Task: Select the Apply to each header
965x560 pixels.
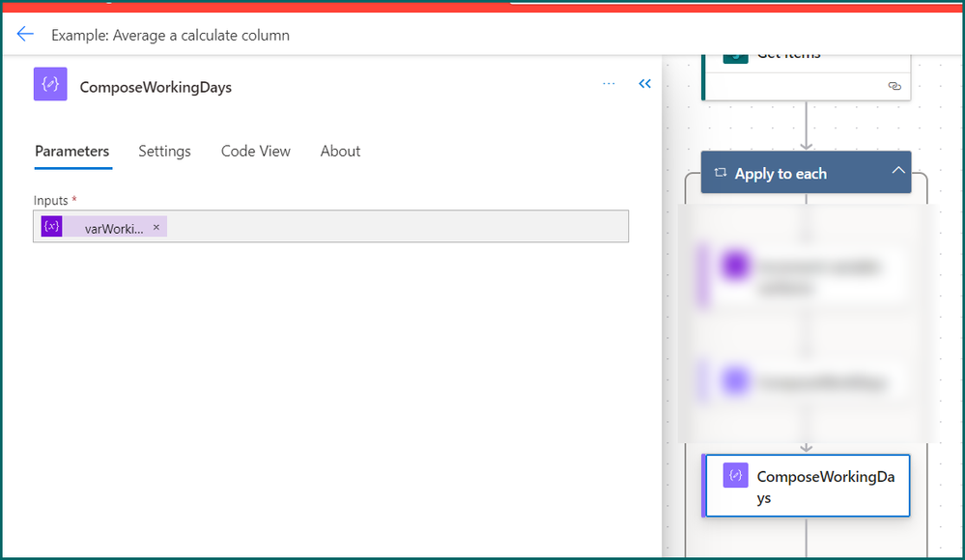Action: click(807, 172)
